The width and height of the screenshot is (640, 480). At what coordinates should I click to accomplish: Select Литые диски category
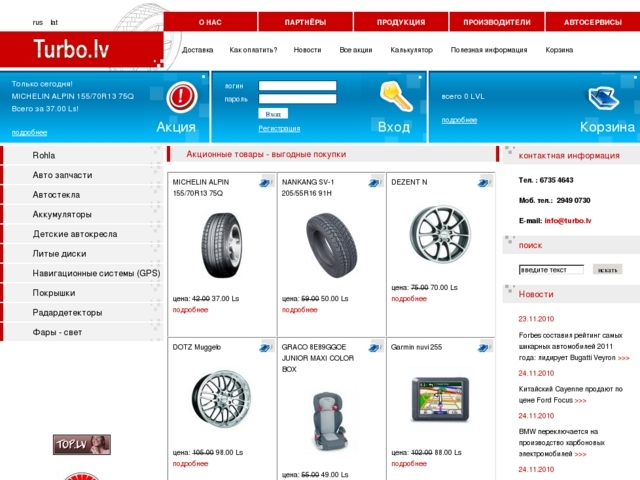tap(83, 253)
